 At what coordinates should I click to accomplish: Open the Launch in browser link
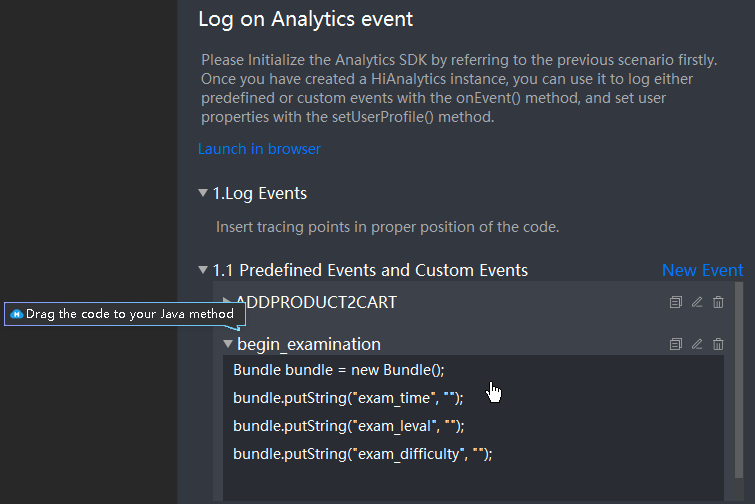click(259, 149)
